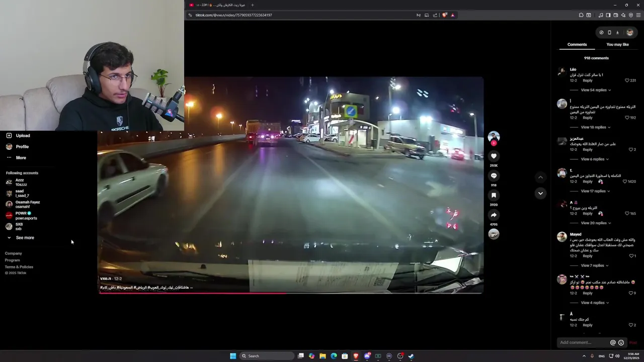Open the Brave Wallet icon
Viewport: 644px width, 362px height.
615,15
